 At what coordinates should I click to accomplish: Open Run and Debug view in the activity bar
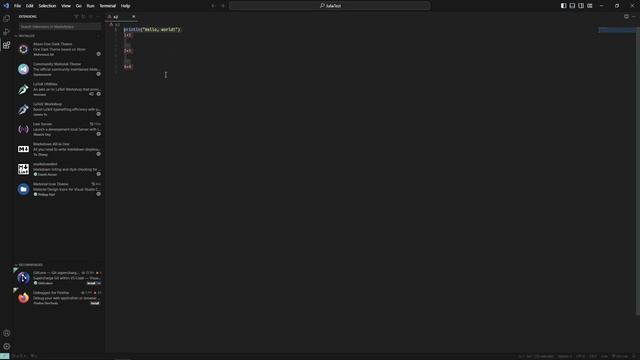7,32
